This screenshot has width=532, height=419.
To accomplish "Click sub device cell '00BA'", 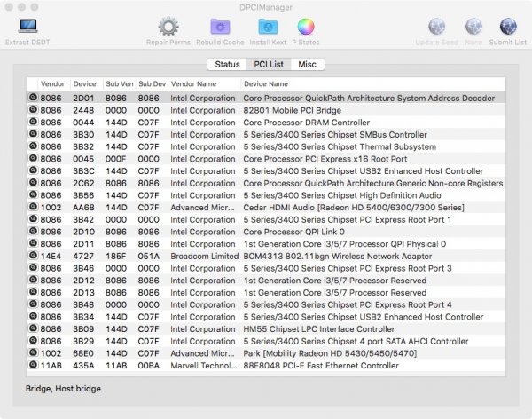I will [x=148, y=366].
